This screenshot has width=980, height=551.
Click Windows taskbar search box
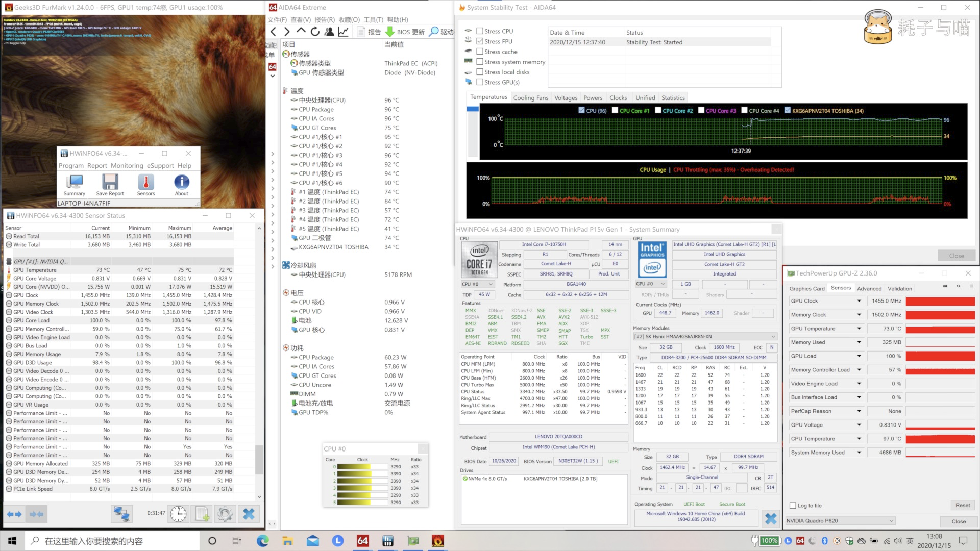click(111, 541)
